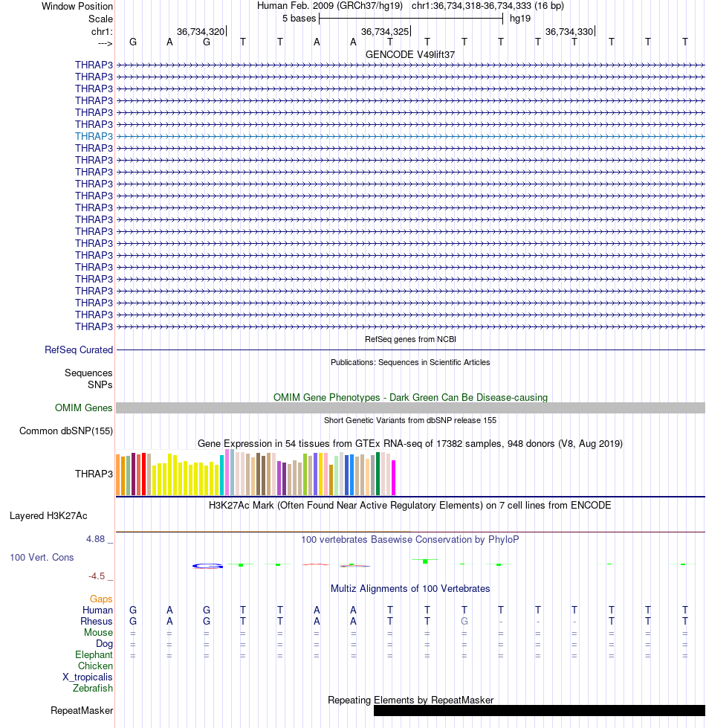The image size is (706, 728).
Task: Click the OMIM Genes track label
Action: tap(83, 408)
